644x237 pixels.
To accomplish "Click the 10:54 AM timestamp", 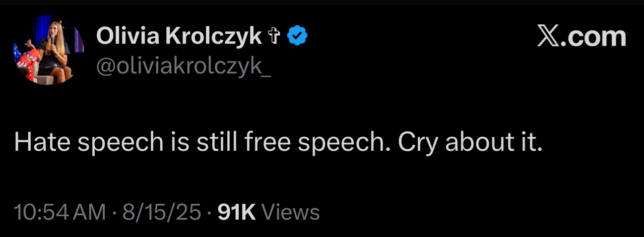I will [x=60, y=212].
